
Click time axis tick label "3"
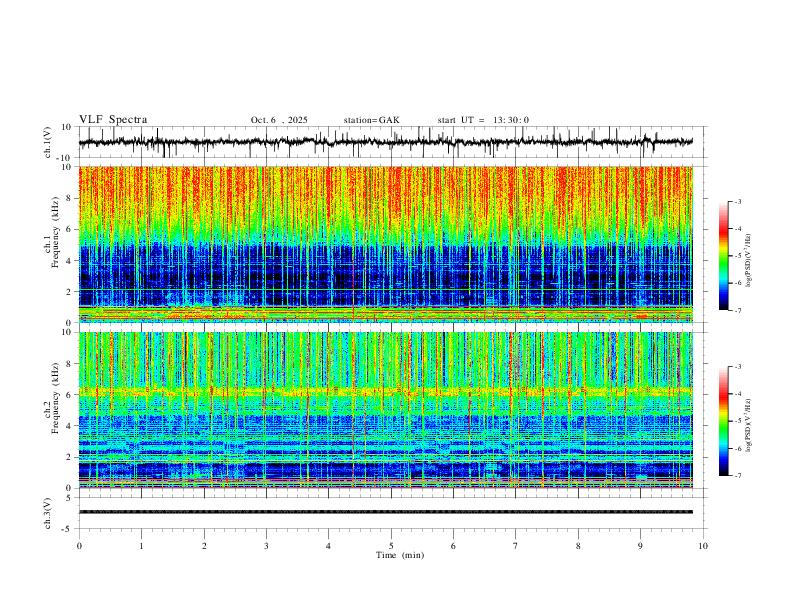click(266, 546)
